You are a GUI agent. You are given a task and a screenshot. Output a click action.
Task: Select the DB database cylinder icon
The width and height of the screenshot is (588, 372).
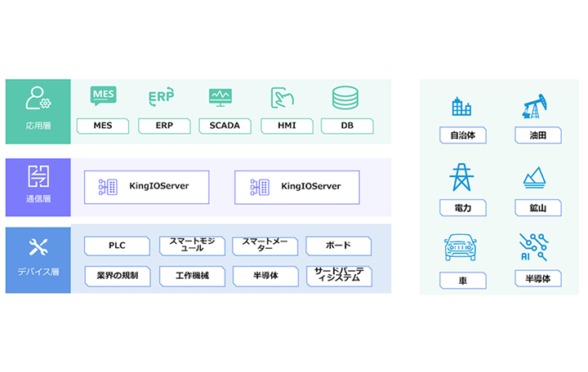tap(344, 98)
